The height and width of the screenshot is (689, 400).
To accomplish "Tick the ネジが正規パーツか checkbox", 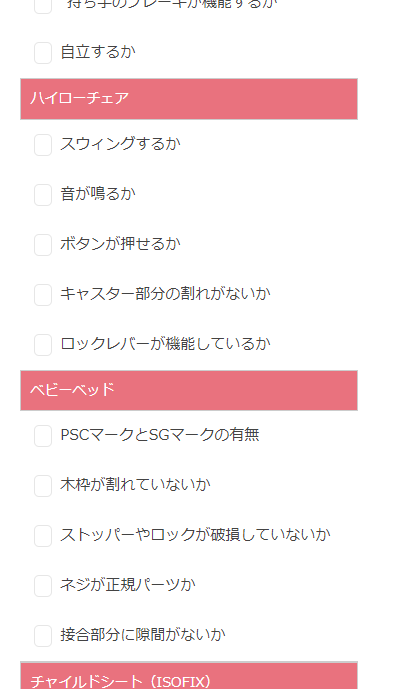I will point(43,586).
